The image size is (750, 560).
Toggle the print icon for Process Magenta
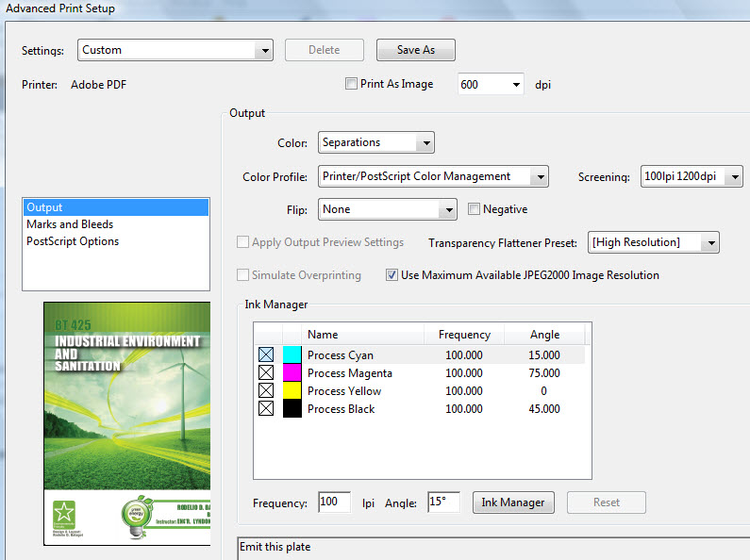(x=266, y=372)
